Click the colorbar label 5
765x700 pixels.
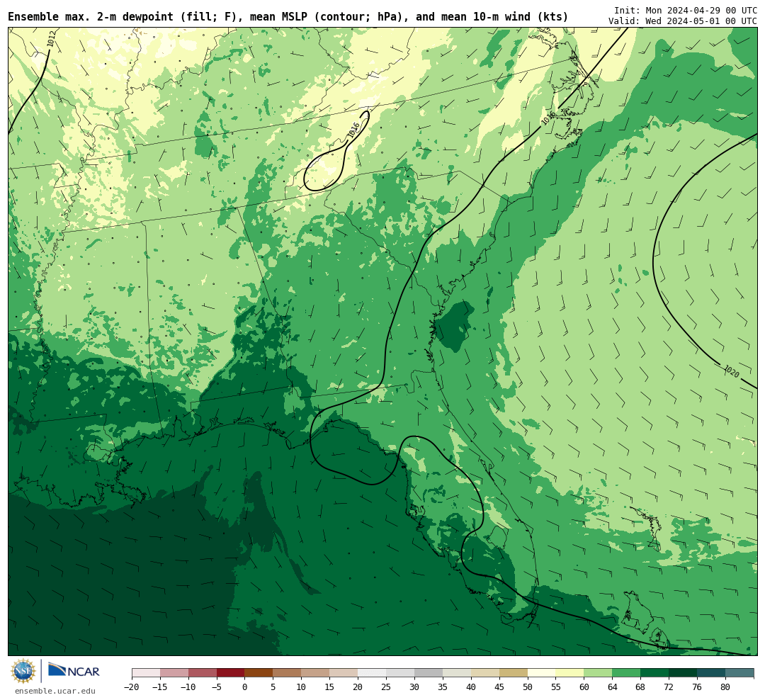click(x=273, y=687)
